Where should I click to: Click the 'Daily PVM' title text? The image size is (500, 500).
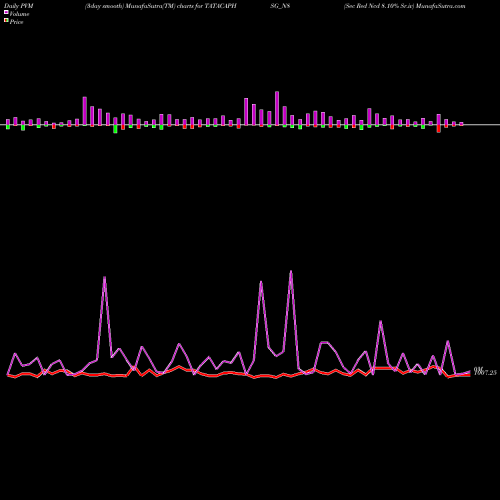coord(19,6)
